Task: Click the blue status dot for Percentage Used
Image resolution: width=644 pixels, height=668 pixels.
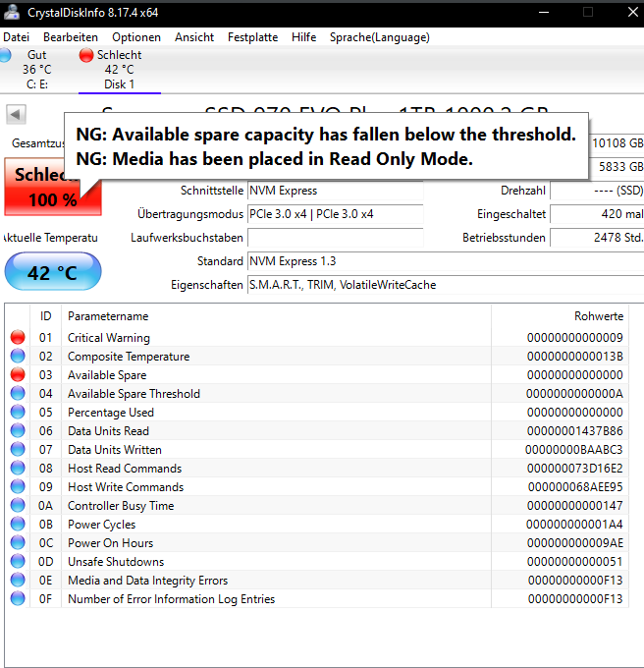Action: [18, 412]
